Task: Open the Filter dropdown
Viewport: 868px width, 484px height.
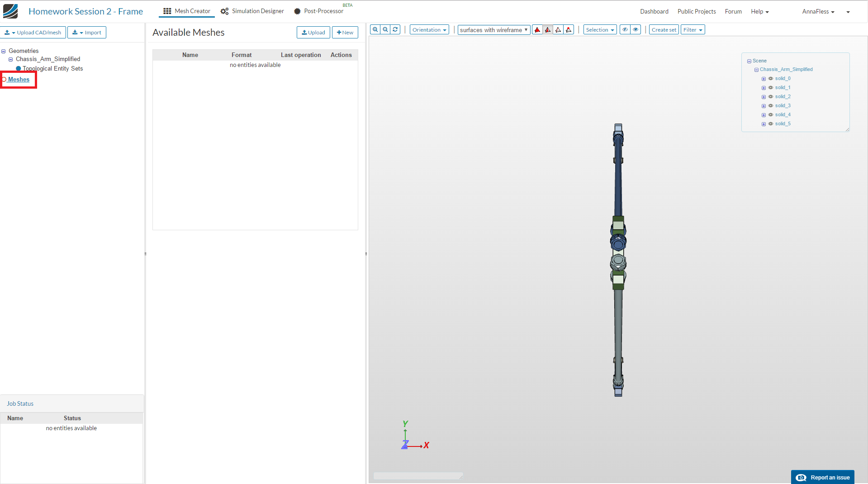Action: [693, 30]
